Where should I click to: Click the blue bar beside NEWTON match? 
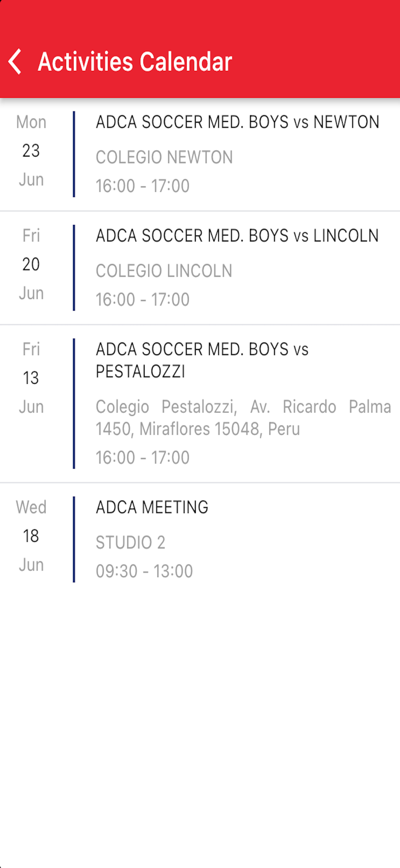74,154
